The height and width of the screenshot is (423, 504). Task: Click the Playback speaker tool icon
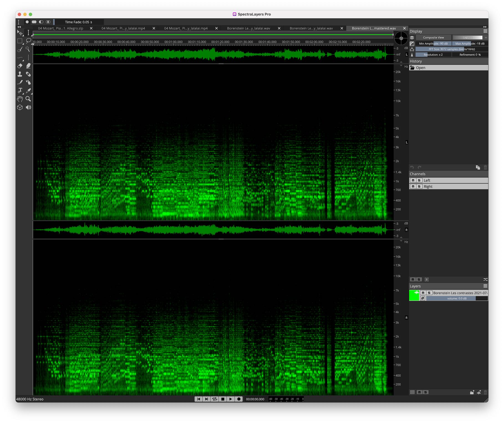coord(28,107)
